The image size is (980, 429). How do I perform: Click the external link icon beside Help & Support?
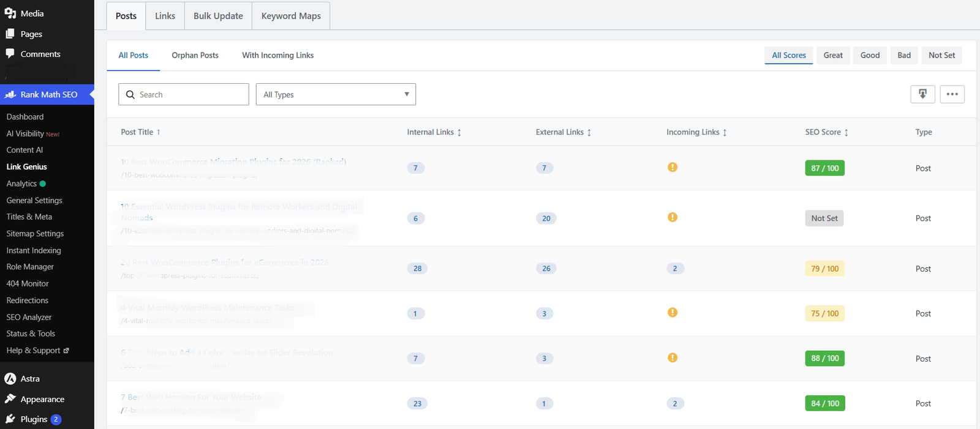(x=66, y=351)
